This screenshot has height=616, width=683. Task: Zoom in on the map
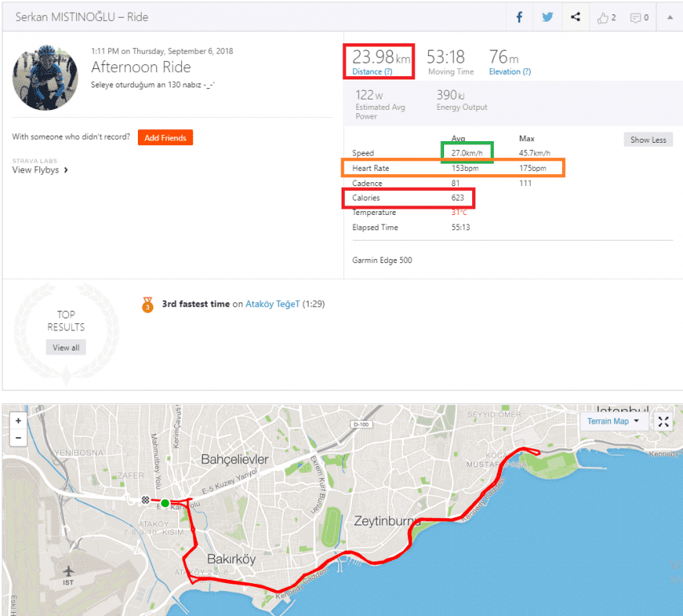coord(18,420)
